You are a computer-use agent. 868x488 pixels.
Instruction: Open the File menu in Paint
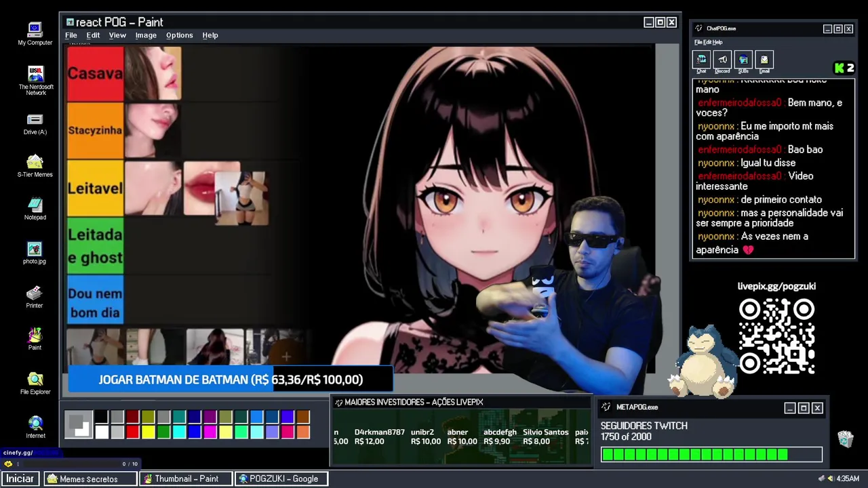[71, 35]
